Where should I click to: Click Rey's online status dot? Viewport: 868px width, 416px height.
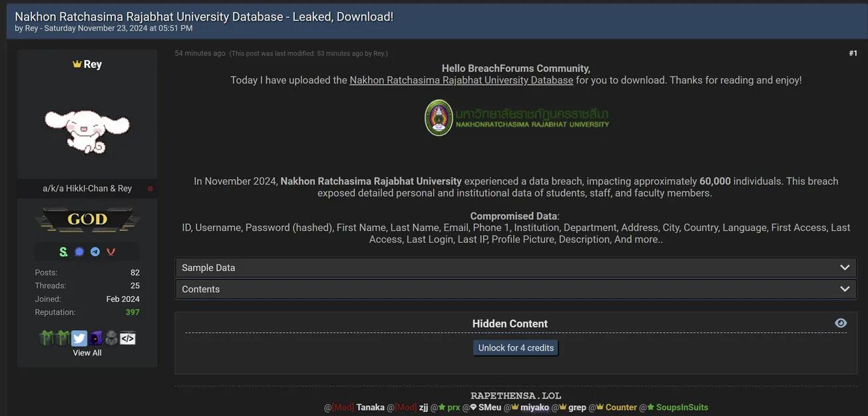coord(150,188)
